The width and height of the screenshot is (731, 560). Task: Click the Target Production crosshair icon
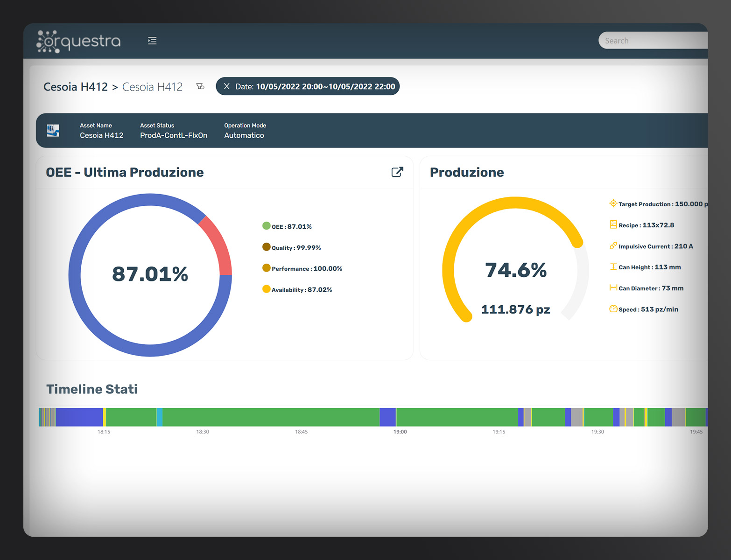pyautogui.click(x=613, y=203)
